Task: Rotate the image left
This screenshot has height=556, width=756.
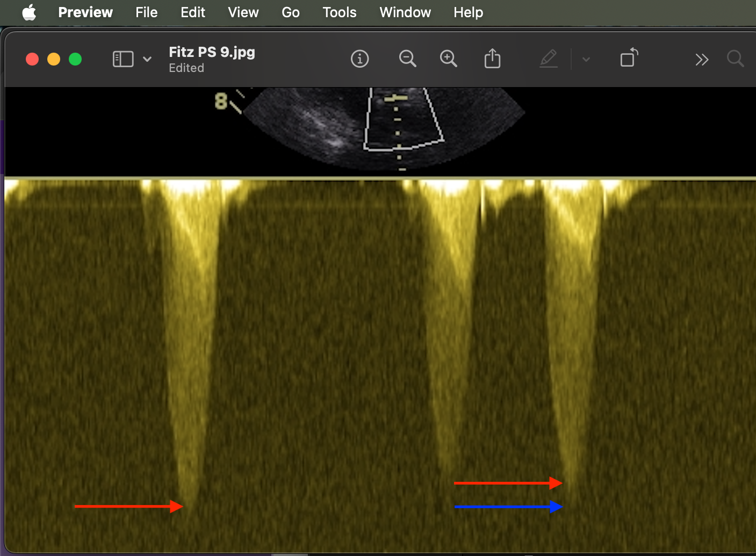Action: [629, 58]
